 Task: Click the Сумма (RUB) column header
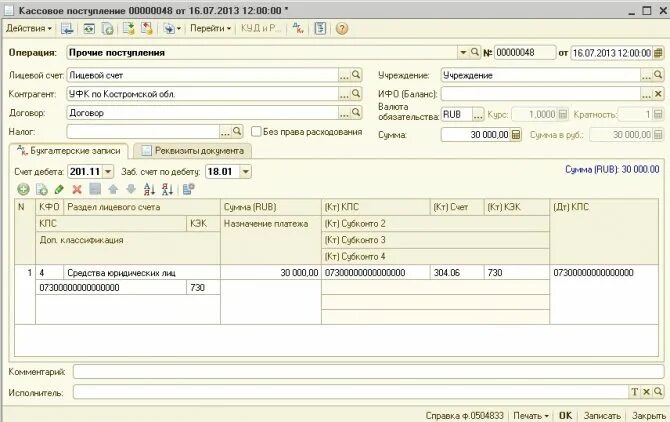point(271,207)
